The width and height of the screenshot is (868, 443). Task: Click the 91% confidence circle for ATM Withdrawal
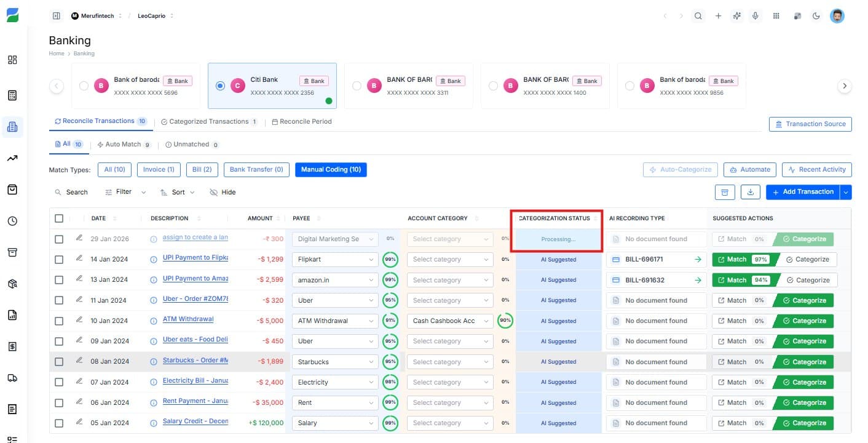(x=390, y=321)
